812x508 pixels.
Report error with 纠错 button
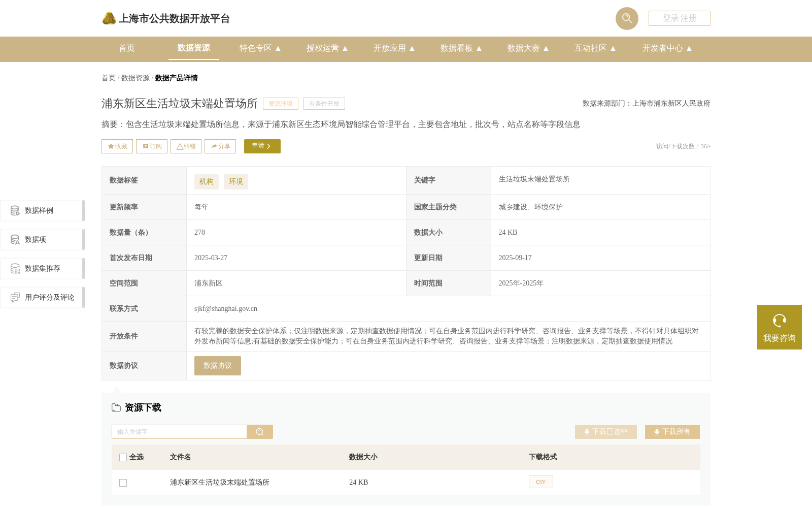pyautogui.click(x=186, y=146)
